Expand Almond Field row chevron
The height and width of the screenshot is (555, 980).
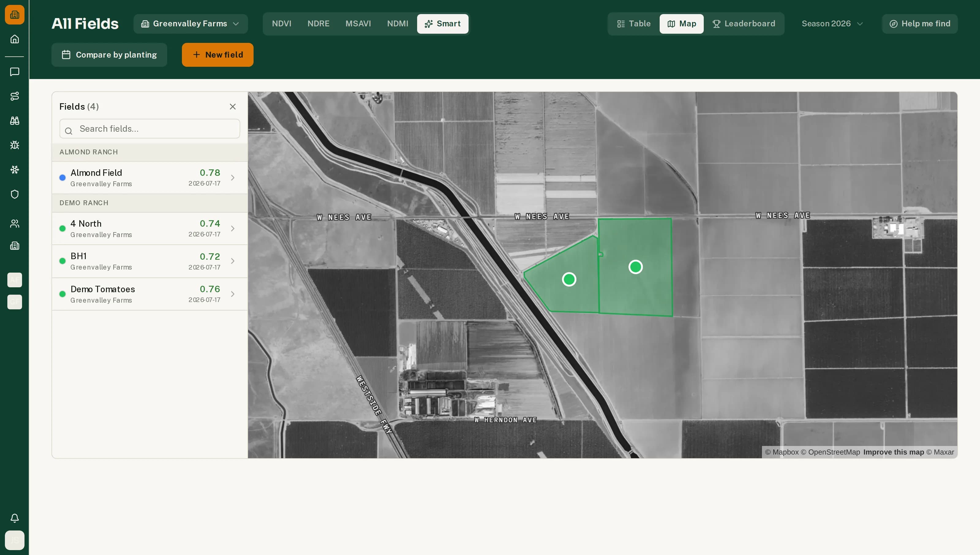pos(232,178)
